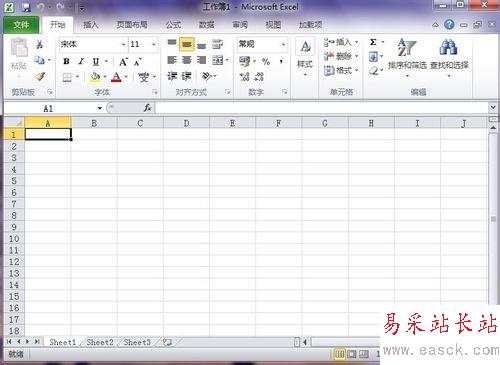Toggle Italic formatting
This screenshot has width=500, height=365.
click(x=81, y=61)
